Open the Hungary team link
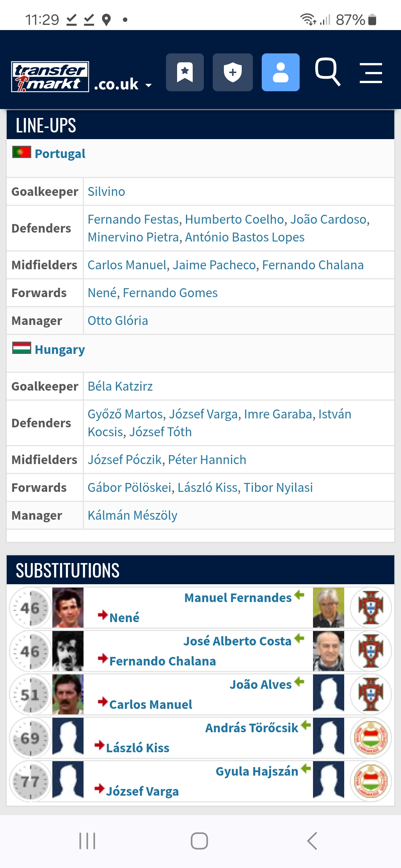This screenshot has width=401, height=868. [x=60, y=349]
